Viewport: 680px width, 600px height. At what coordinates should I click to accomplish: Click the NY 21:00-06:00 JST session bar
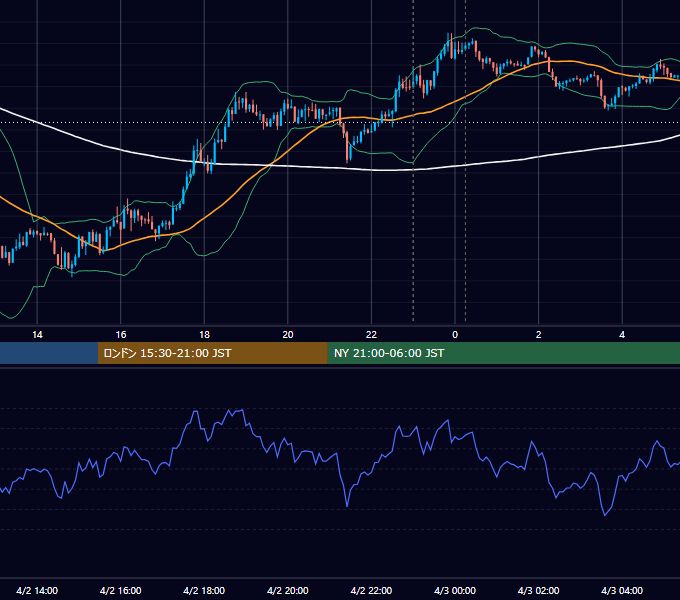pyautogui.click(x=503, y=353)
